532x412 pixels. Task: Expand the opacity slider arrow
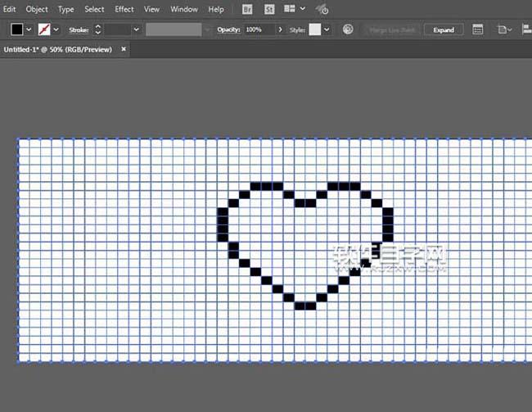[x=281, y=29]
